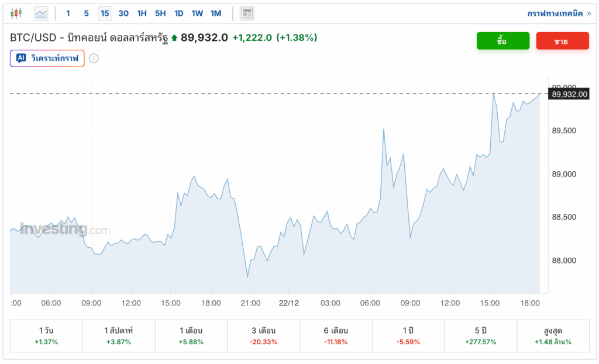This screenshot has width=599, height=364.
Task: Set chart interval to 1W
Action: pyautogui.click(x=197, y=13)
